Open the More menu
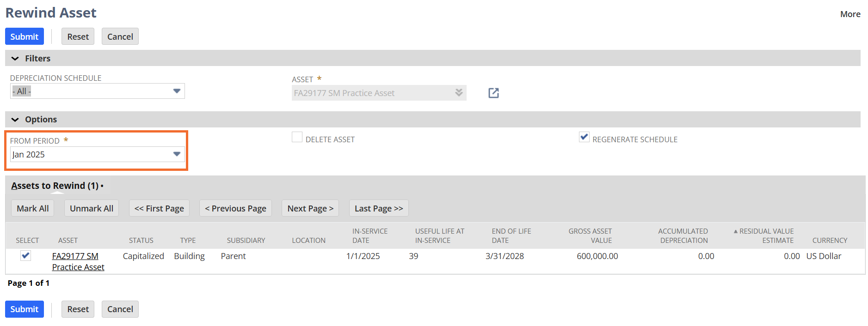 (x=850, y=14)
